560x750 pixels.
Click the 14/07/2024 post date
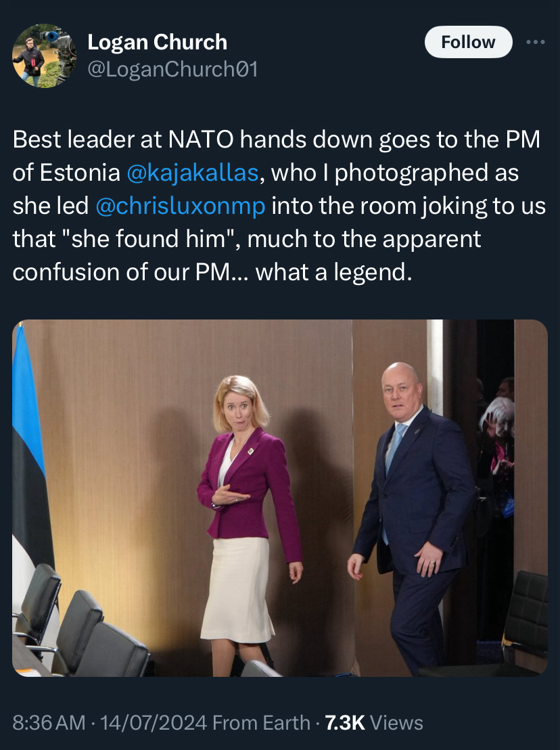pyautogui.click(x=154, y=723)
